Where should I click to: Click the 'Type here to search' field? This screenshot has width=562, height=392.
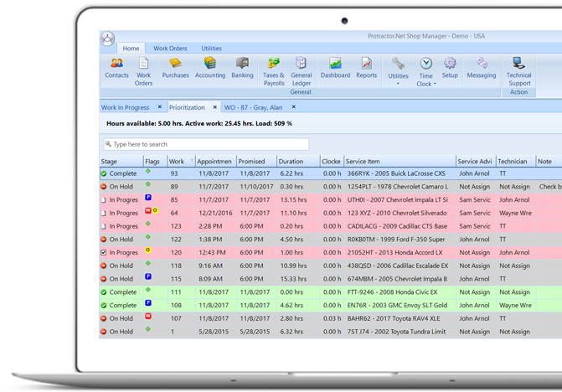pyautogui.click(x=206, y=144)
